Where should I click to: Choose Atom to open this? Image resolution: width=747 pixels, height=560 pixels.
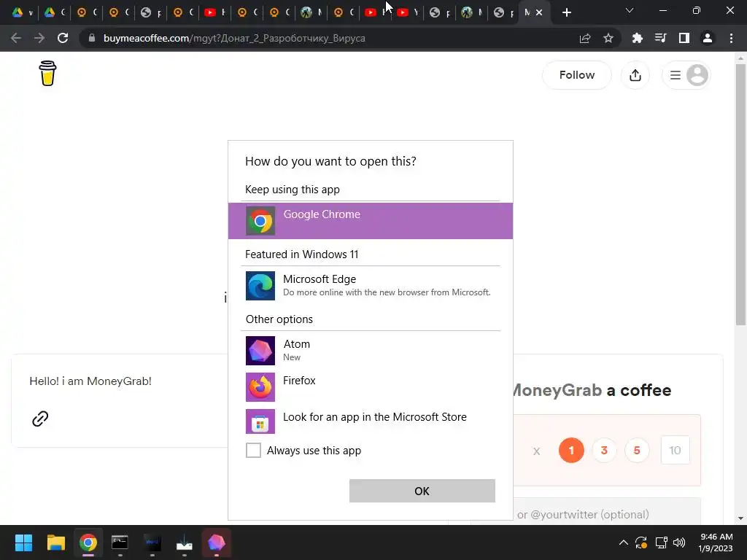371,351
